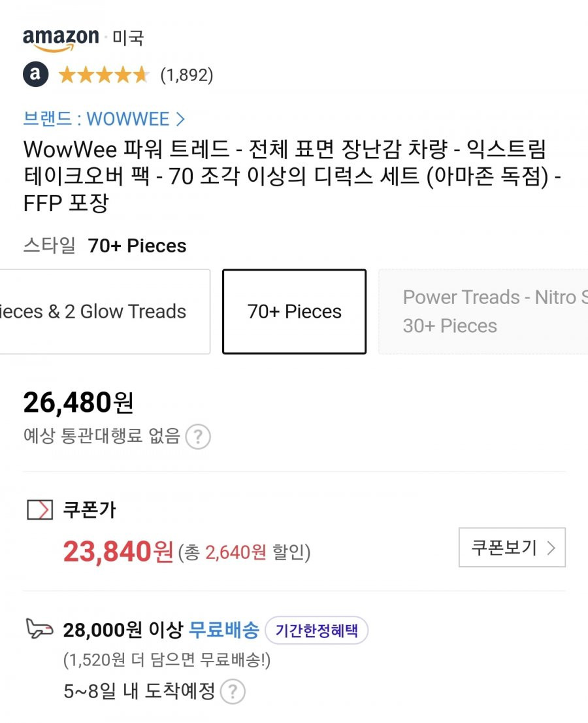Click the round black Amazon 'a' badge

click(x=35, y=74)
